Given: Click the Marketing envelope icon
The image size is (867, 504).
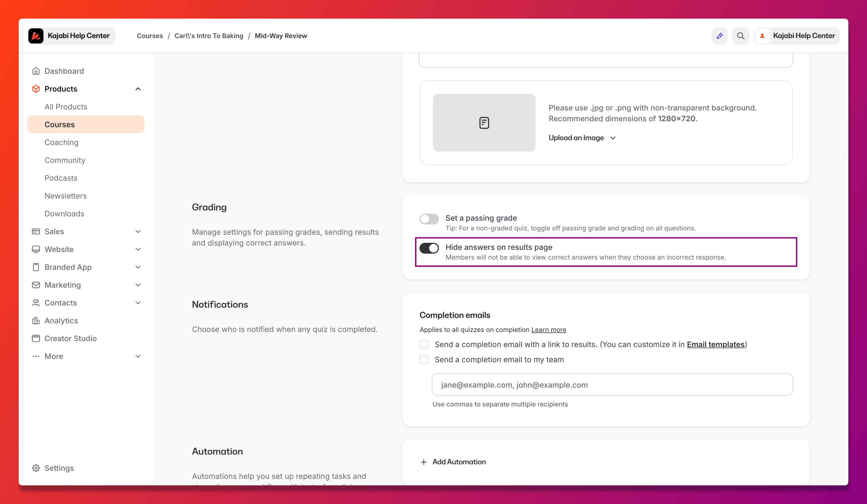Looking at the screenshot, I should 36,285.
